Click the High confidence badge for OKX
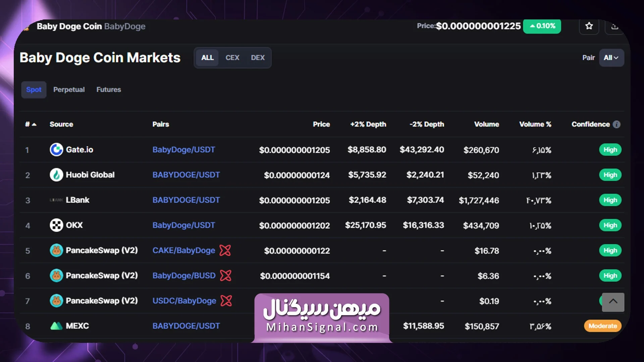The height and width of the screenshot is (362, 644). tap(610, 225)
